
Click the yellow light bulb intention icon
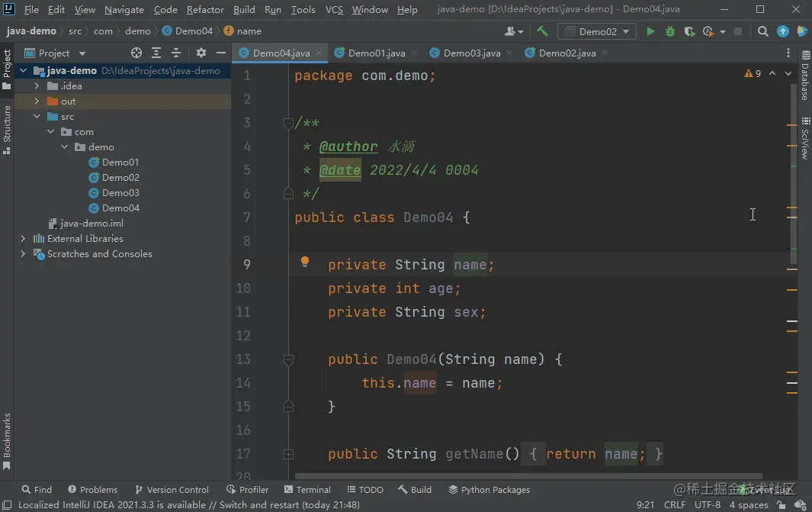tap(305, 262)
